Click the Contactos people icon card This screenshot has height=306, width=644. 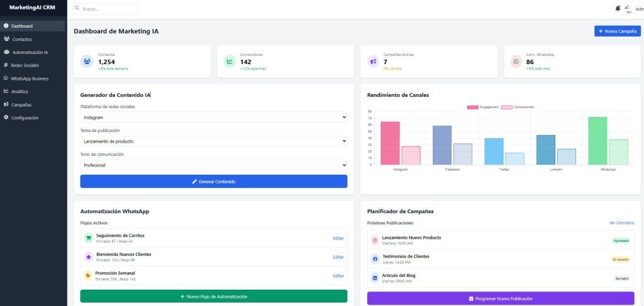[x=86, y=62]
